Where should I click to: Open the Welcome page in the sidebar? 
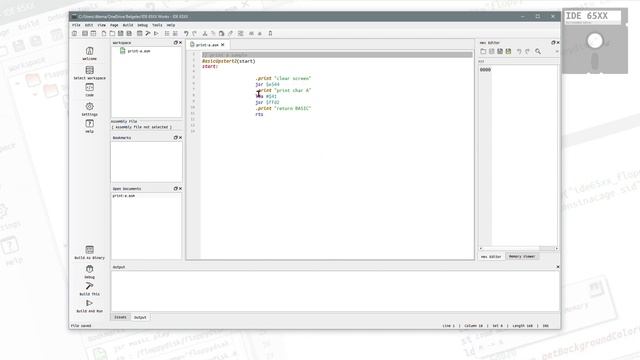pos(89,53)
